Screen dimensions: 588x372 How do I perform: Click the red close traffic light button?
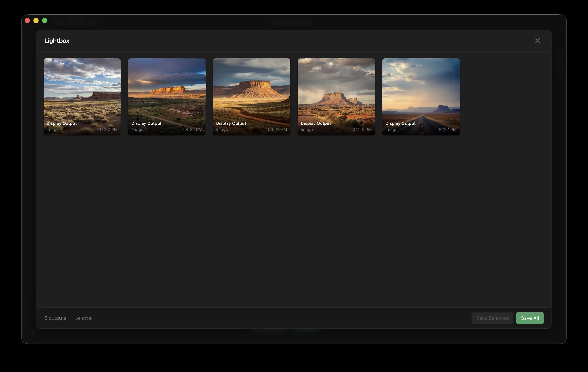click(27, 20)
